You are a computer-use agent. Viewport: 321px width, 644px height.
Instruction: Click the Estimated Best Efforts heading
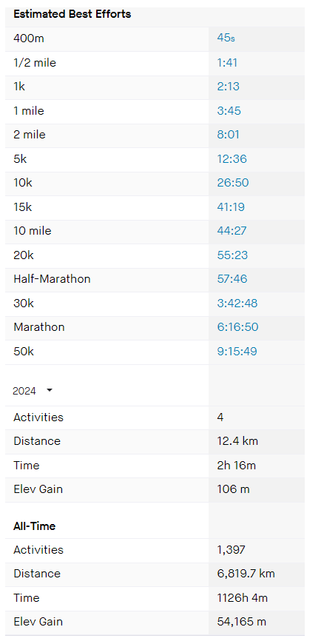coord(72,14)
